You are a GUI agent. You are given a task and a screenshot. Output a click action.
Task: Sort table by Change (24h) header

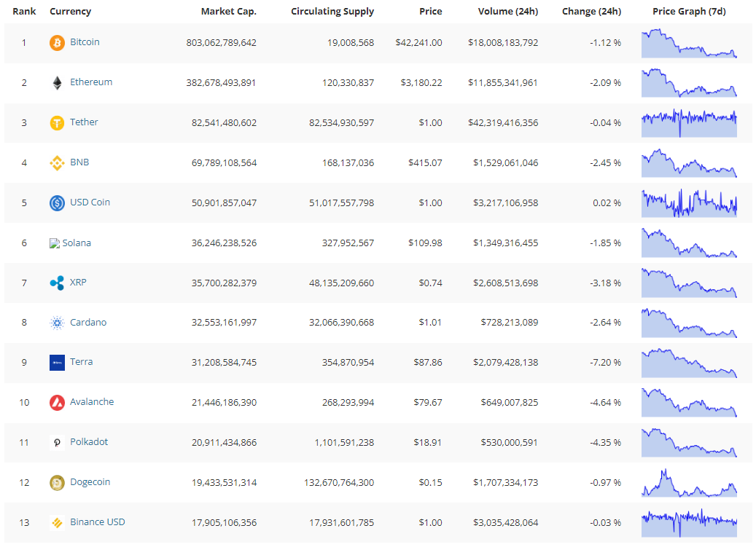click(x=591, y=11)
